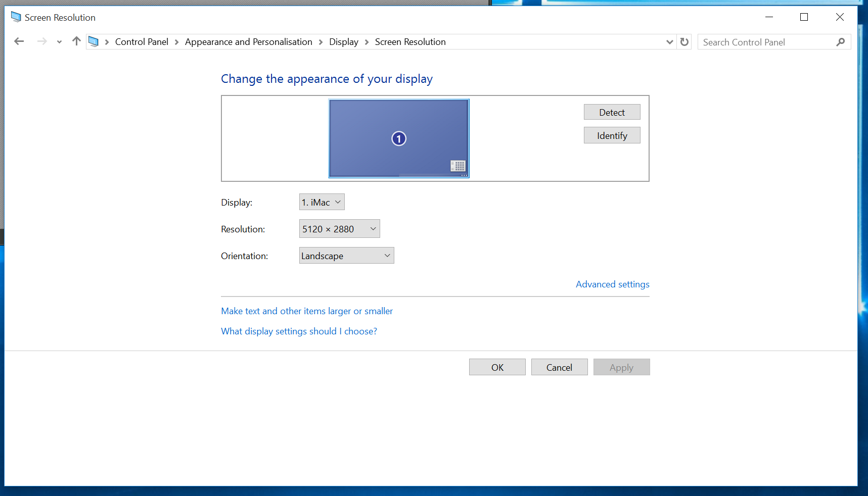
Task: Expand chevron after Control Panel breadcrumb
Action: tap(176, 42)
